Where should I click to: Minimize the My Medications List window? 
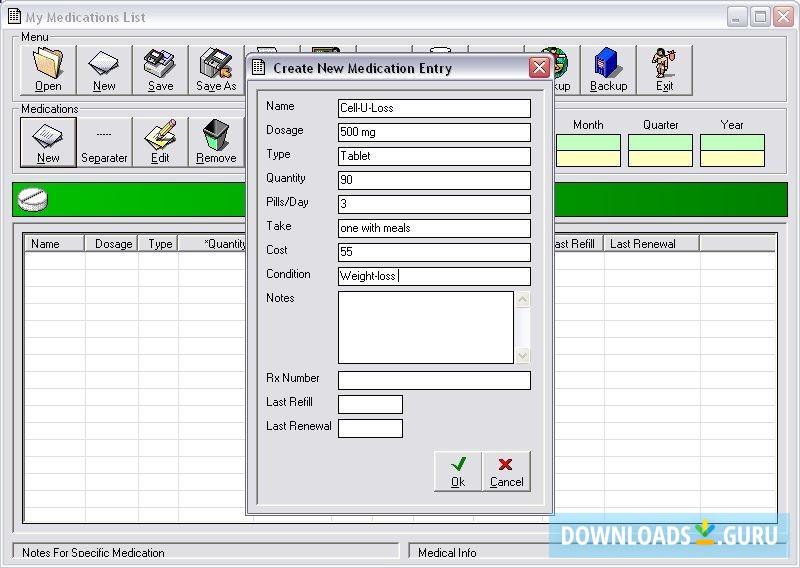click(x=736, y=17)
